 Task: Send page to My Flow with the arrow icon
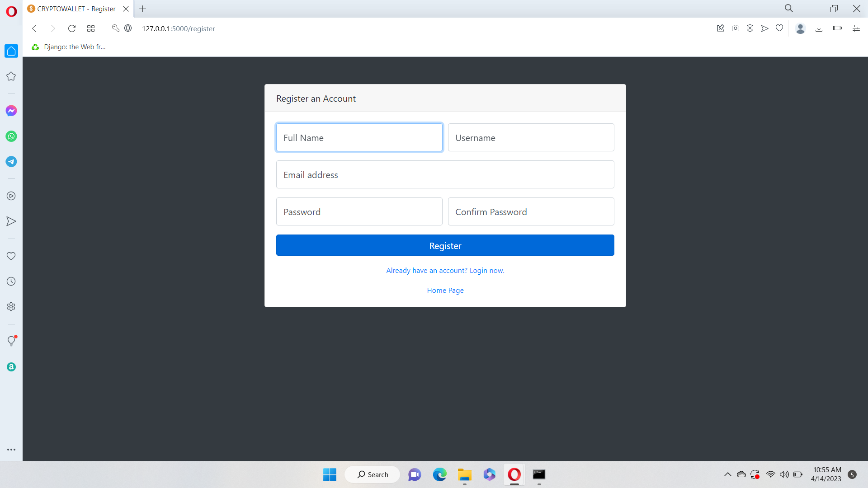coord(764,28)
